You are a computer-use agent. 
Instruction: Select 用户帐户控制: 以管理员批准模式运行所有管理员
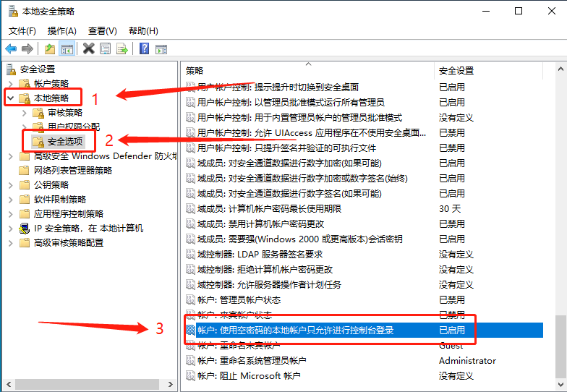[291, 103]
